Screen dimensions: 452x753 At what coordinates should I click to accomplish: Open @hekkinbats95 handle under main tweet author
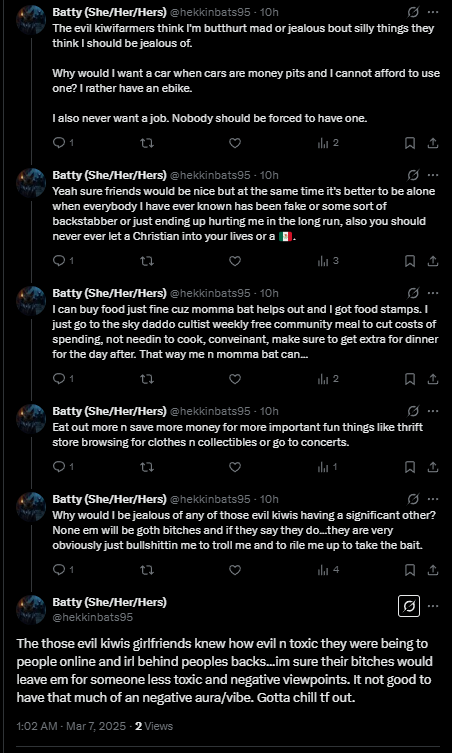point(92,617)
